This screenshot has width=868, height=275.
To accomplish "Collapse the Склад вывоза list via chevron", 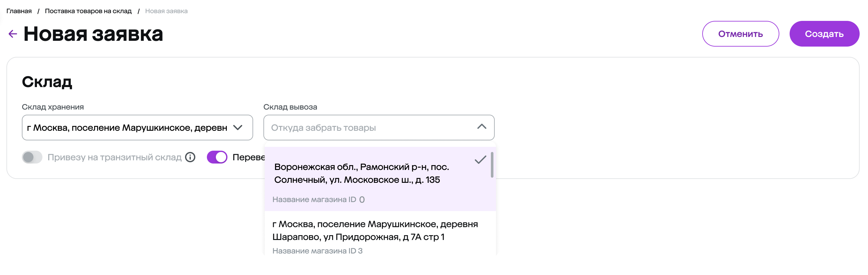I will coord(482,127).
